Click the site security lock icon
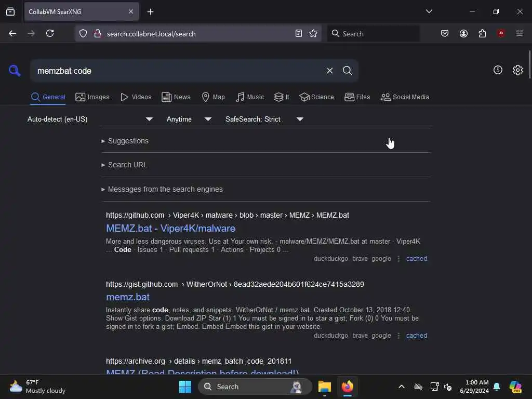The width and height of the screenshot is (532, 399). [x=97, y=33]
